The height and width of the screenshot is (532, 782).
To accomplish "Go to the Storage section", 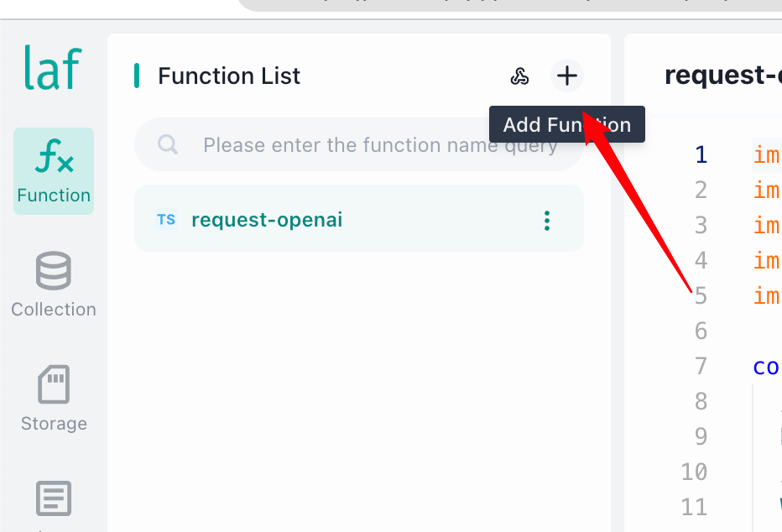I will click(x=54, y=399).
